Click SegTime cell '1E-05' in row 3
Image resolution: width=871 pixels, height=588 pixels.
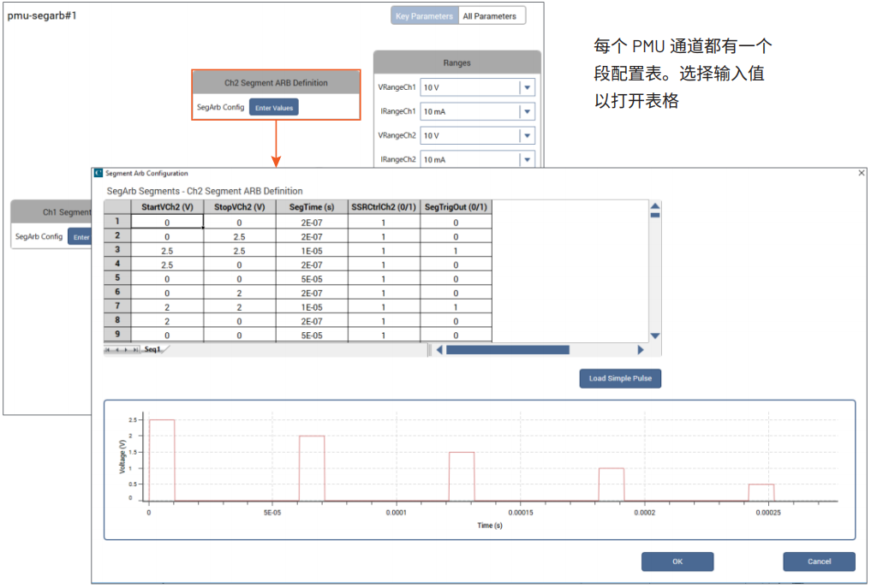pyautogui.click(x=312, y=251)
